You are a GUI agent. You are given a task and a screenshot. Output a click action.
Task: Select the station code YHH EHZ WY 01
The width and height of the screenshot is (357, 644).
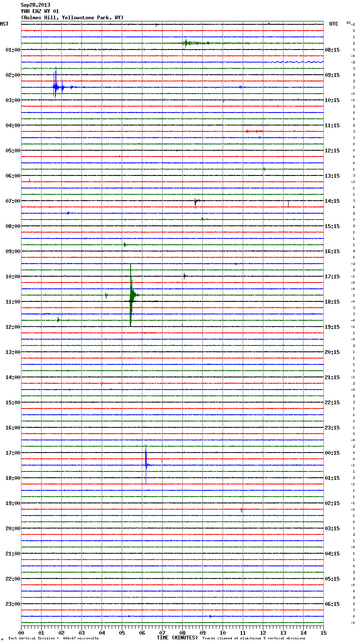point(40,11)
